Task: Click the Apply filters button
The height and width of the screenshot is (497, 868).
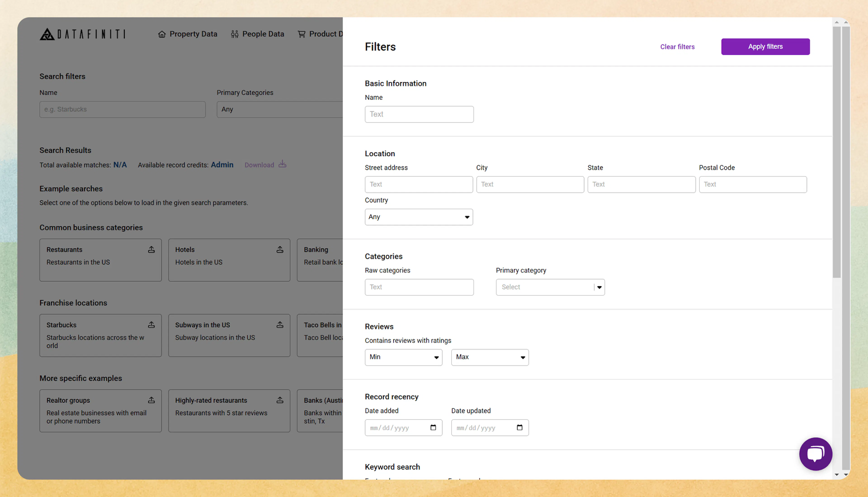Action: click(x=765, y=46)
